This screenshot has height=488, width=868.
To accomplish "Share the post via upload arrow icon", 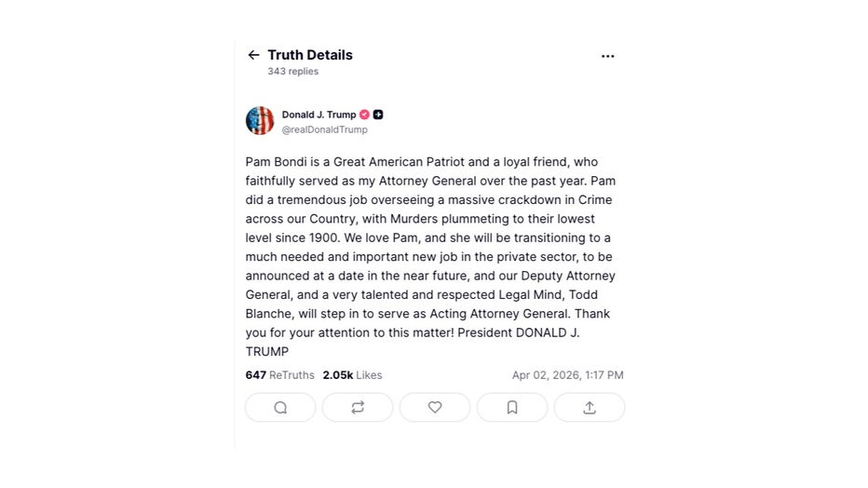I will (590, 407).
